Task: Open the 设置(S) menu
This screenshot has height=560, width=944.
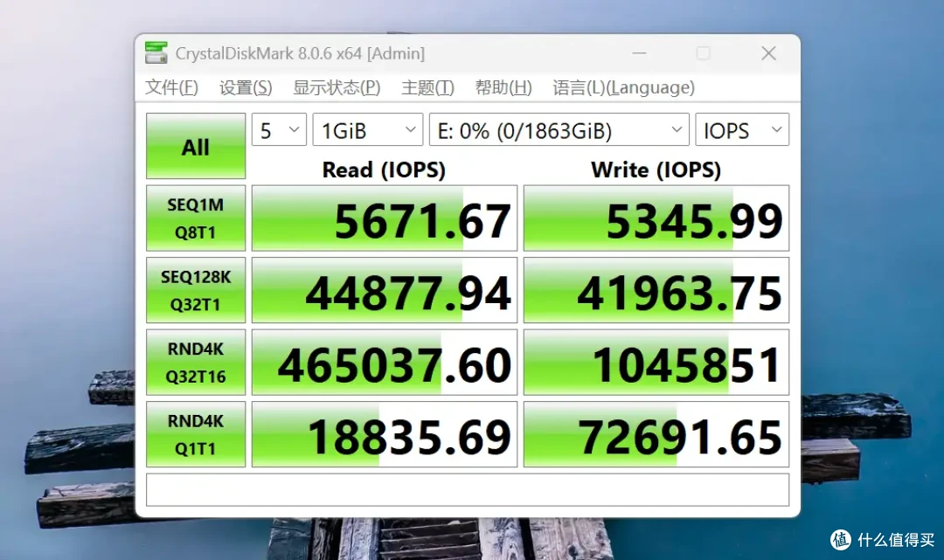Action: [246, 88]
